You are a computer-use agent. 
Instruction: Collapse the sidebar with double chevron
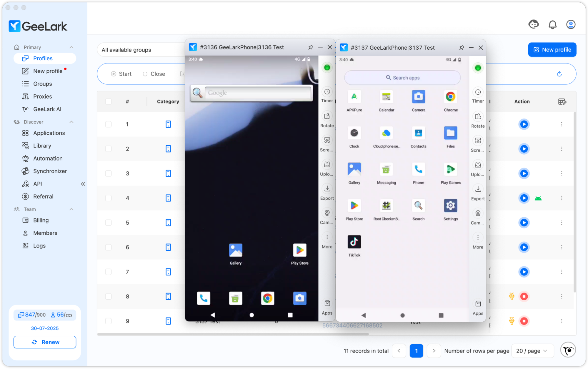(x=83, y=184)
